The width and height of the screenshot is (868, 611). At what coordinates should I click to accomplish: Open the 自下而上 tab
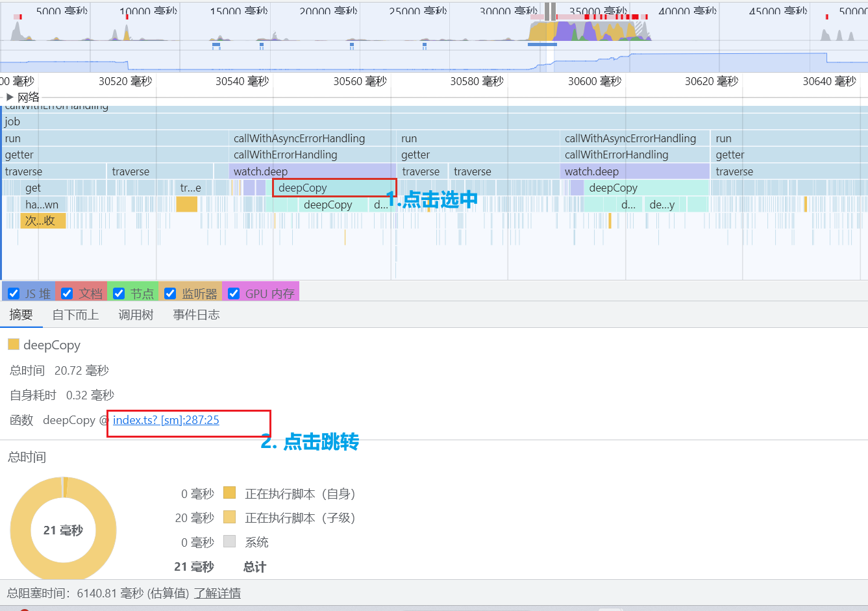tap(75, 315)
